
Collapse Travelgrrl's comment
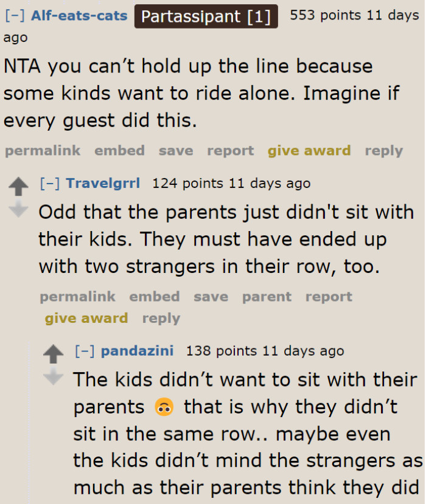click(49, 183)
